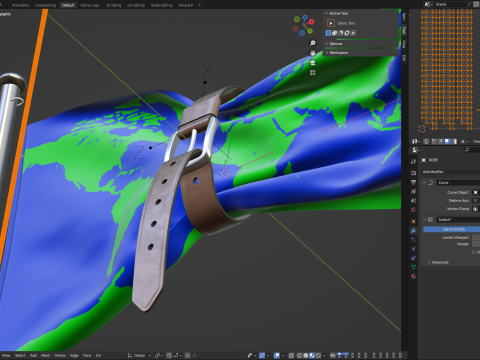Viewport: 480px width, 360px height.
Task: Choose Extend selection mode icon
Action: [334, 33]
